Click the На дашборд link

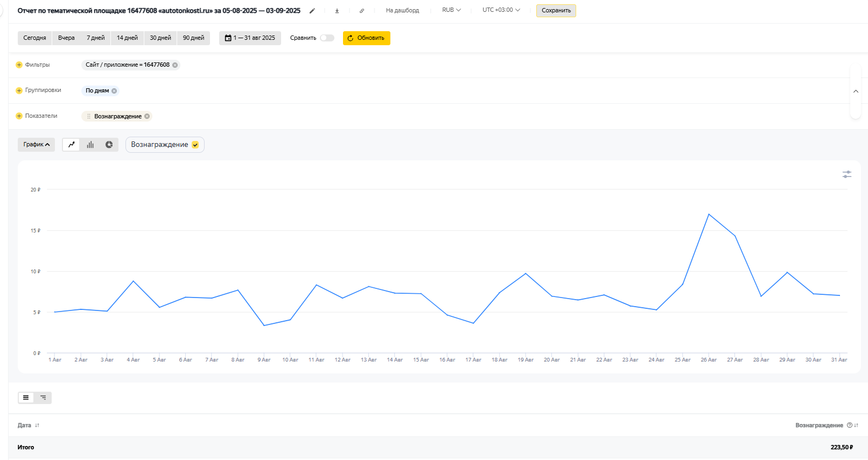[402, 10]
